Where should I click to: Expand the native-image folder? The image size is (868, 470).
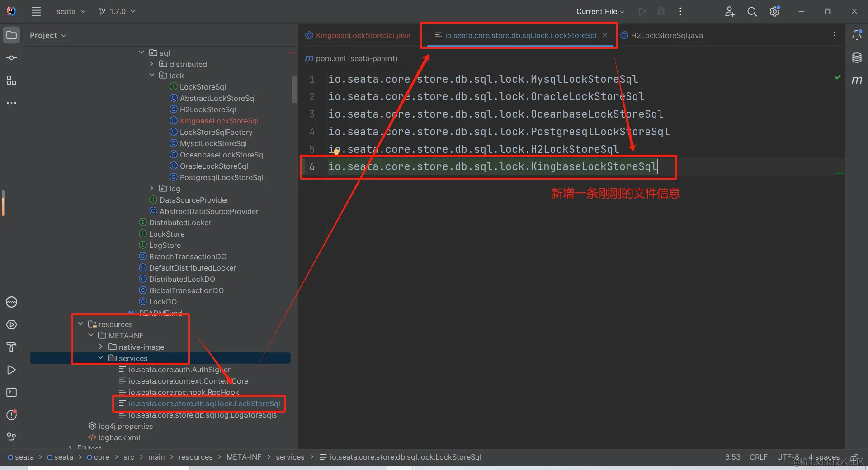click(100, 347)
